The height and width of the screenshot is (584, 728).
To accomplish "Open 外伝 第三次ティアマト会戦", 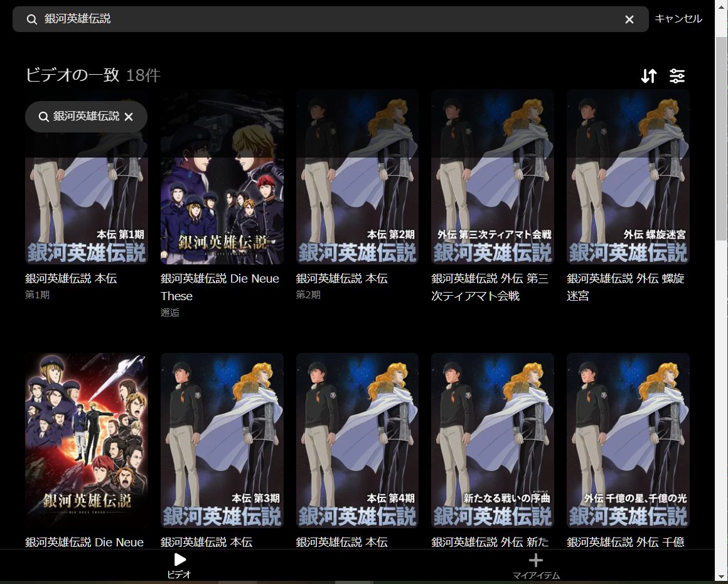I will (493, 176).
